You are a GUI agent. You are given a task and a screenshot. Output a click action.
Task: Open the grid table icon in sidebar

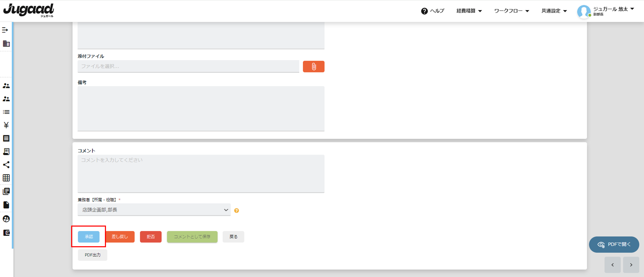(6, 178)
